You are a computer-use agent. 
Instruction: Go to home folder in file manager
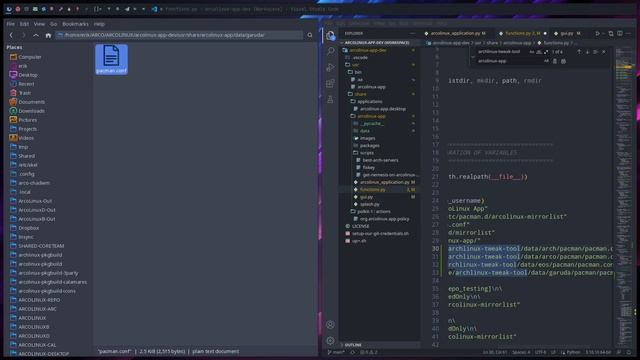(x=48, y=36)
